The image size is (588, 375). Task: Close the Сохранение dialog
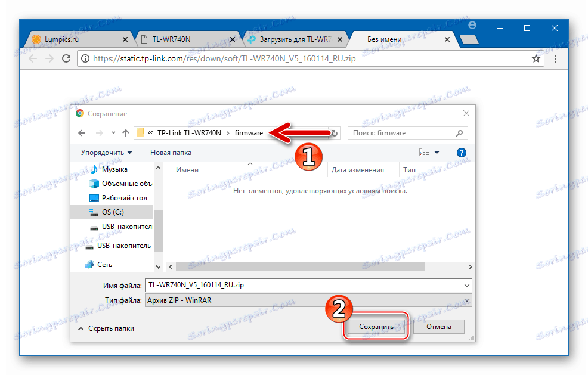466,113
